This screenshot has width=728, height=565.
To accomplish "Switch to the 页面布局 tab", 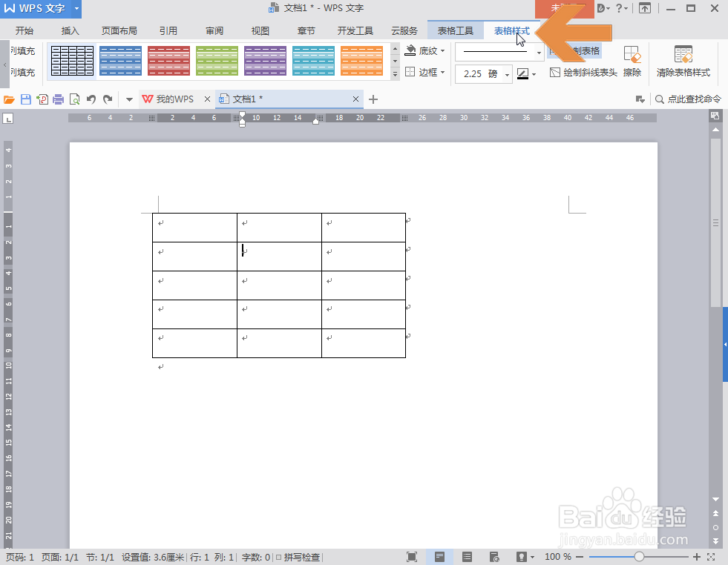I will point(119,30).
